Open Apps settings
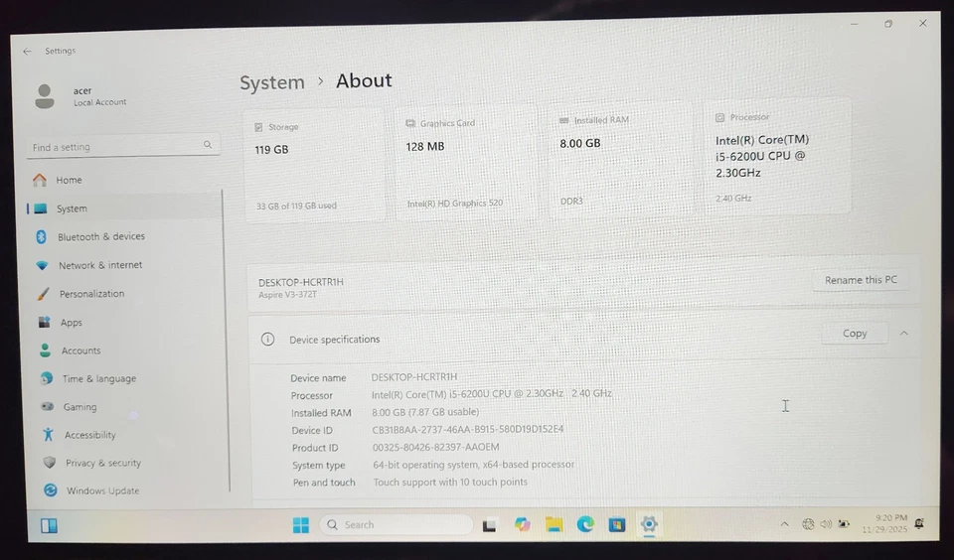Viewport: 954px width, 560px height. tap(129, 323)
